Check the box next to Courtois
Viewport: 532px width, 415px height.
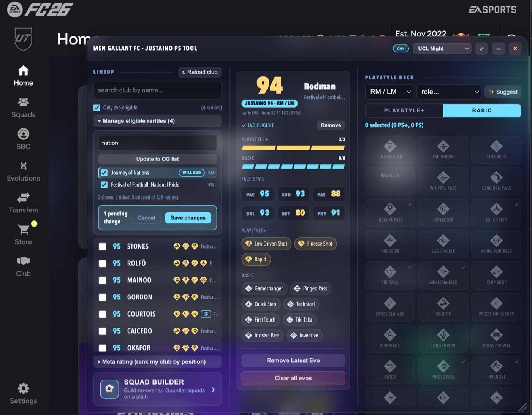103,314
